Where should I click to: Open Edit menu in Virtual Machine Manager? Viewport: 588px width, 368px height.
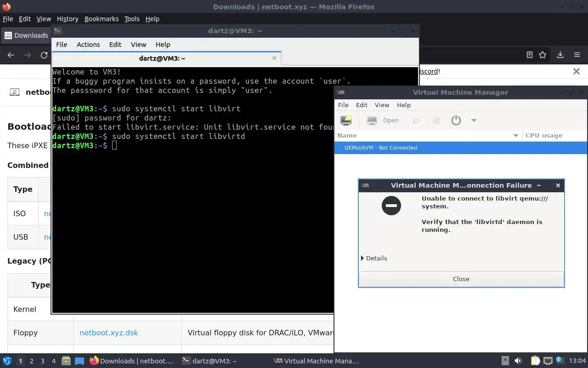(362, 105)
